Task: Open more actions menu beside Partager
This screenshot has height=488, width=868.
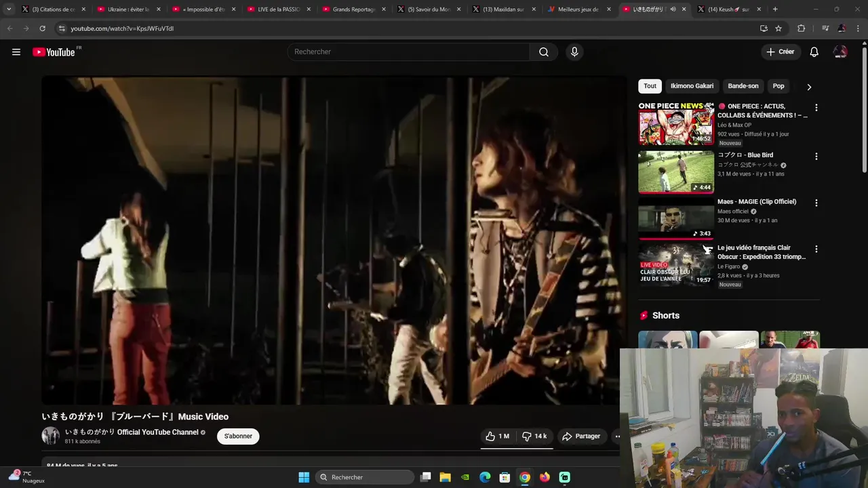Action: [x=617, y=436]
